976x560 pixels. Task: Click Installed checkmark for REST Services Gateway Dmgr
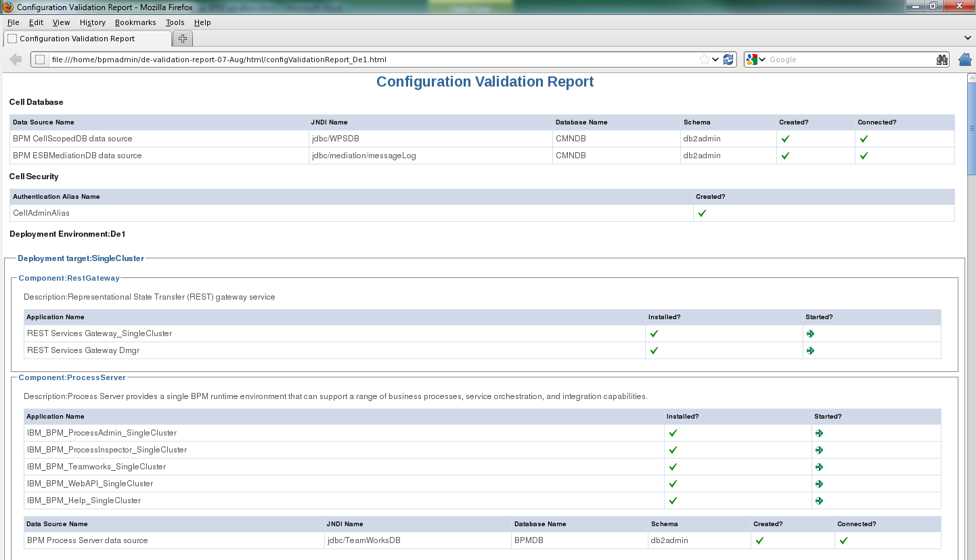click(x=654, y=350)
